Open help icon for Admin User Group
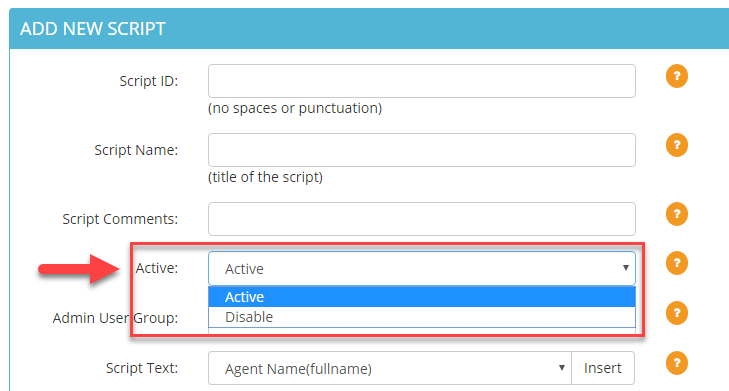This screenshot has height=391, width=729. pyautogui.click(x=676, y=313)
